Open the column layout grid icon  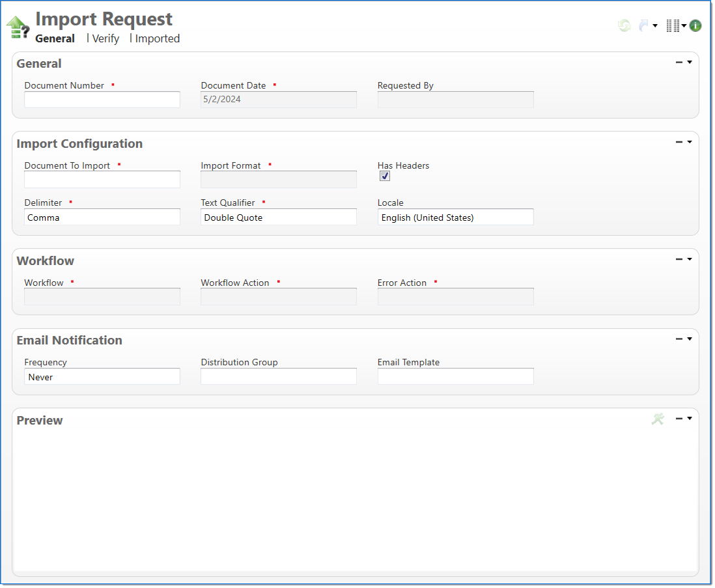point(673,25)
